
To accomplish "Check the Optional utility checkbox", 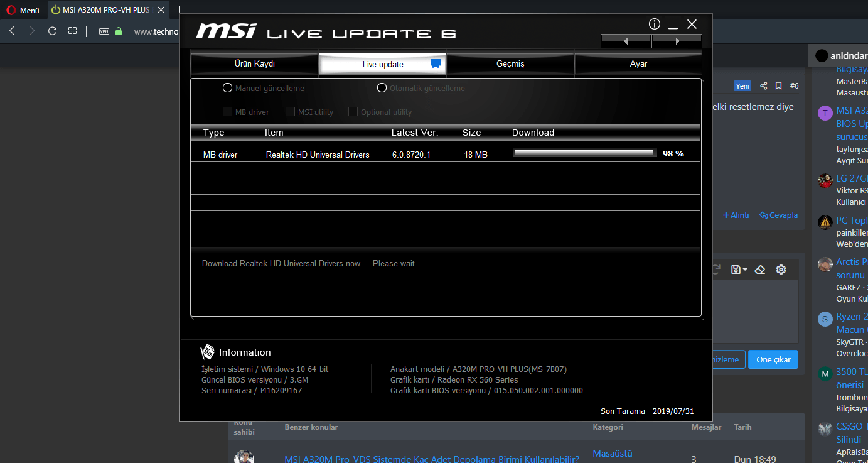I will pyautogui.click(x=353, y=112).
